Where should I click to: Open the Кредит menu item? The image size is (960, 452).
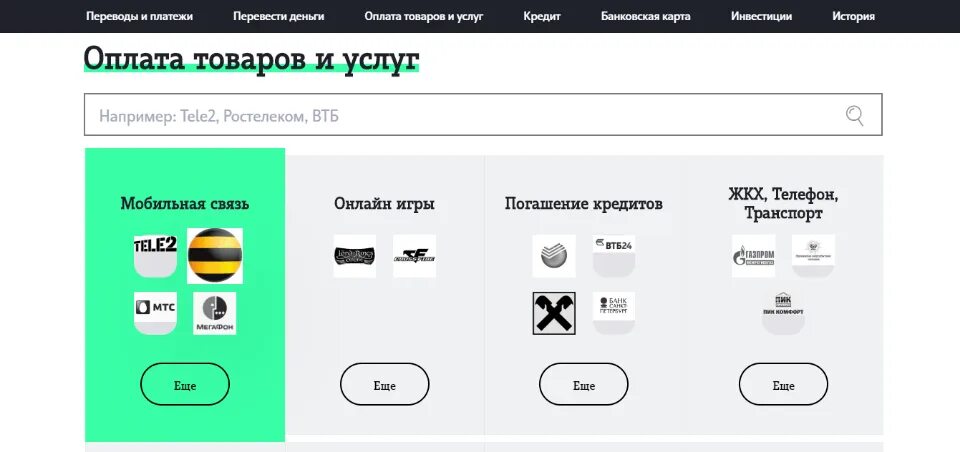click(x=542, y=17)
